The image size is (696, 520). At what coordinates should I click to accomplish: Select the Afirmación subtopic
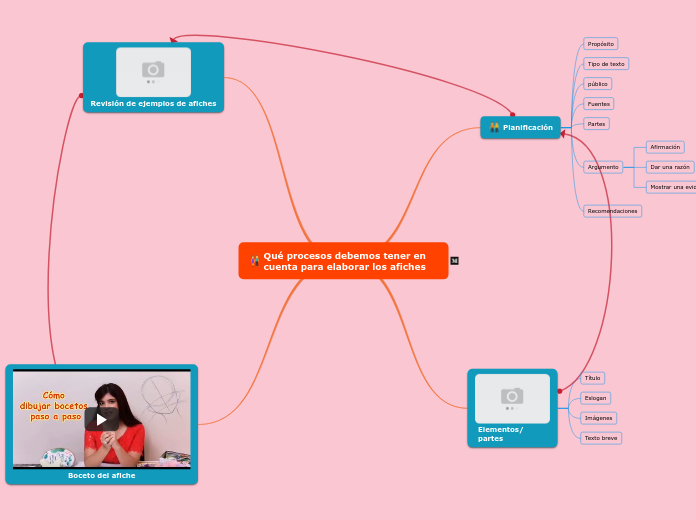[x=665, y=147]
